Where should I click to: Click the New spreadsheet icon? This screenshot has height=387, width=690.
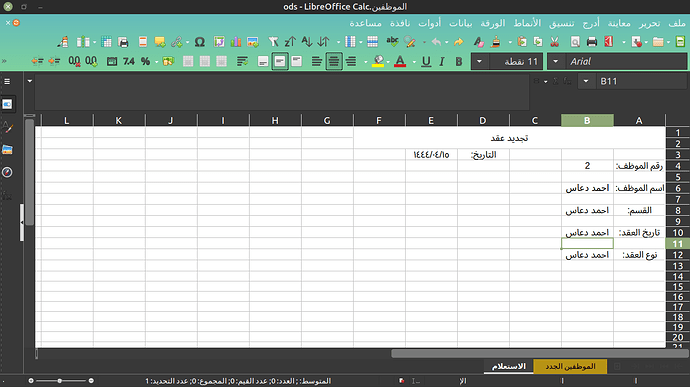click(680, 42)
